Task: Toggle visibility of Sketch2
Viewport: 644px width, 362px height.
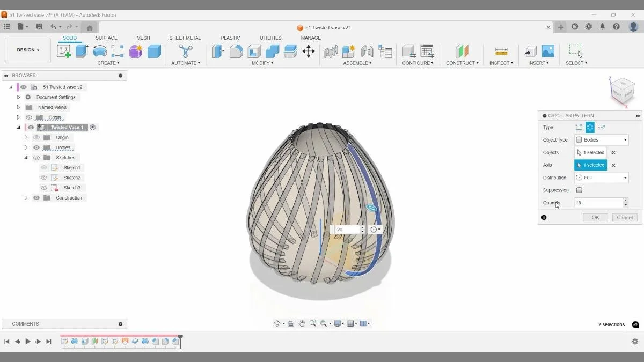Action: tap(44, 178)
